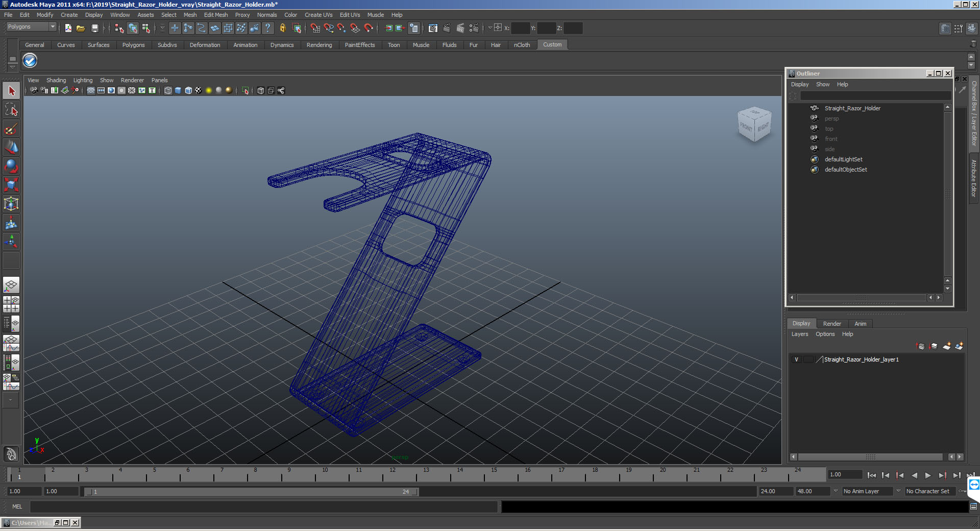Image resolution: width=980 pixels, height=531 pixels.
Task: Toggle textured display checker icon
Action: [x=199, y=90]
